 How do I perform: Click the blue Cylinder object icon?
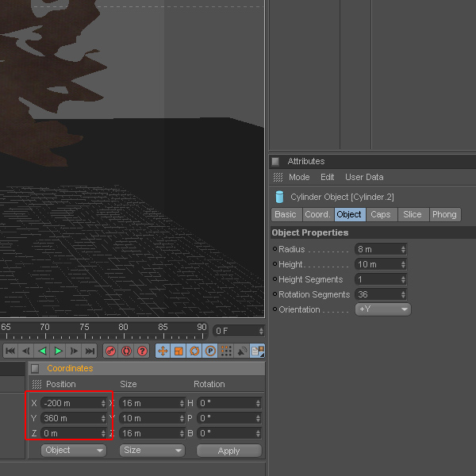(x=279, y=197)
